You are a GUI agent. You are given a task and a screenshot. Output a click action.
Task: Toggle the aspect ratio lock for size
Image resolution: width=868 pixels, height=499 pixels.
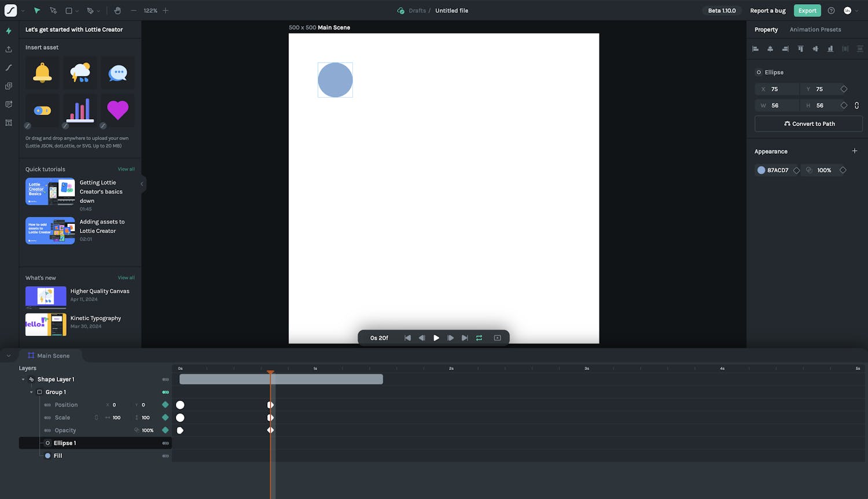856,105
